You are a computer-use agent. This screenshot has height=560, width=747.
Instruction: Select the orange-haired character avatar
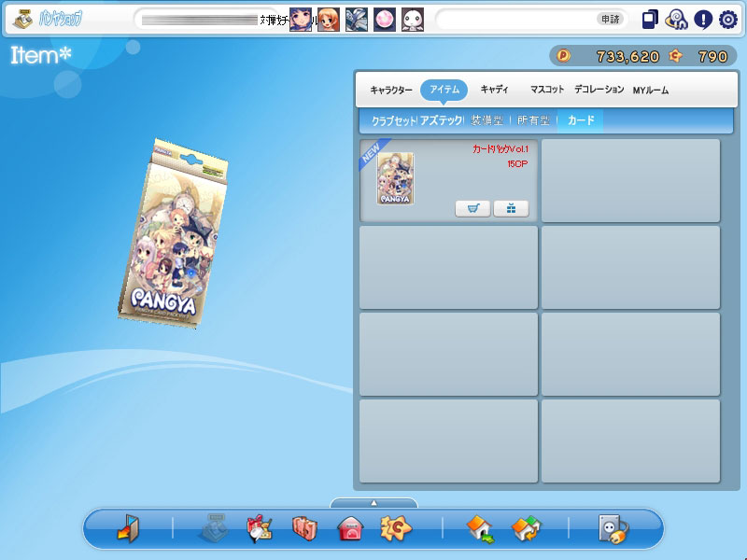coord(329,20)
